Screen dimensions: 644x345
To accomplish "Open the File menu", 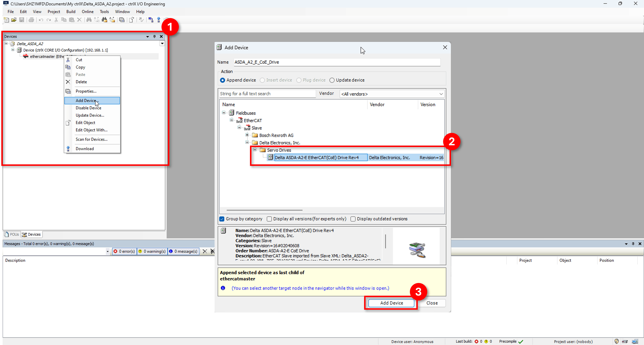I will coord(10,12).
